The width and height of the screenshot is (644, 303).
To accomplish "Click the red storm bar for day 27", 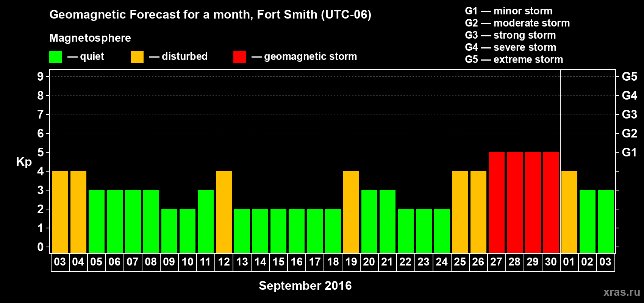I will click(497, 203).
